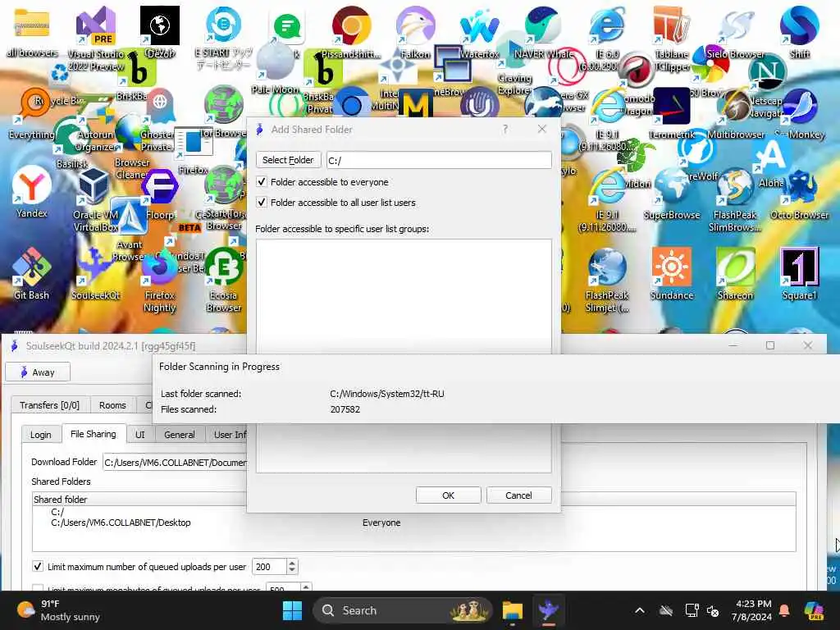Open the Git Bash desktop icon
This screenshot has width=840, height=630.
[x=32, y=273]
